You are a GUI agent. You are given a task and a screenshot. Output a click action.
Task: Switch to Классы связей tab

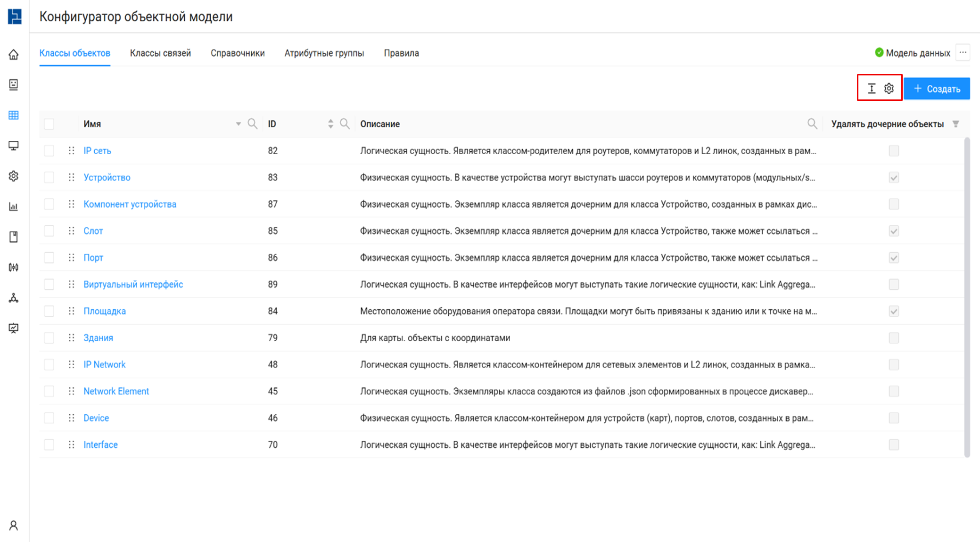click(160, 53)
